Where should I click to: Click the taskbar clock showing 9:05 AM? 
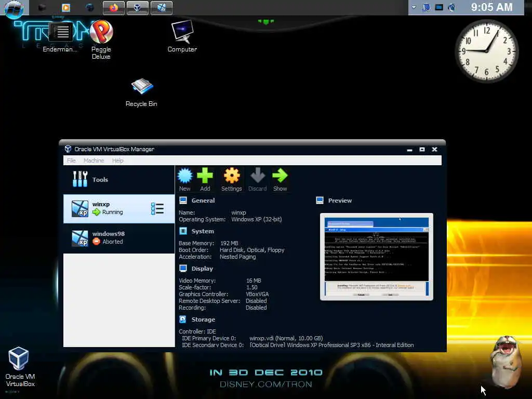coord(491,7)
